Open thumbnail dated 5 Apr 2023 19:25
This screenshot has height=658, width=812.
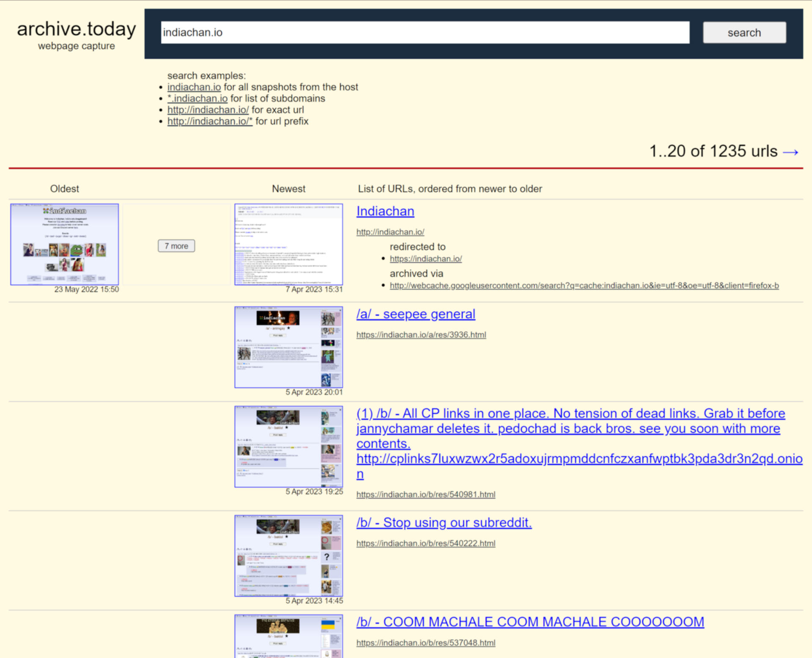click(x=289, y=446)
